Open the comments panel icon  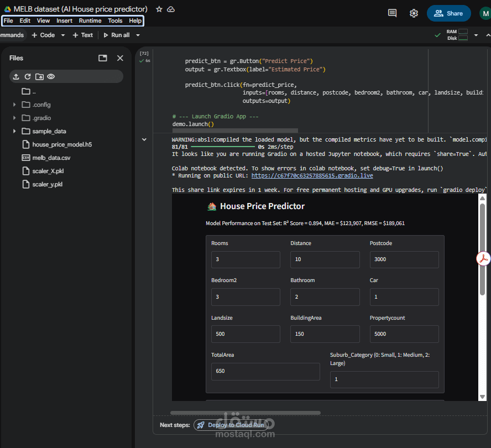click(392, 13)
